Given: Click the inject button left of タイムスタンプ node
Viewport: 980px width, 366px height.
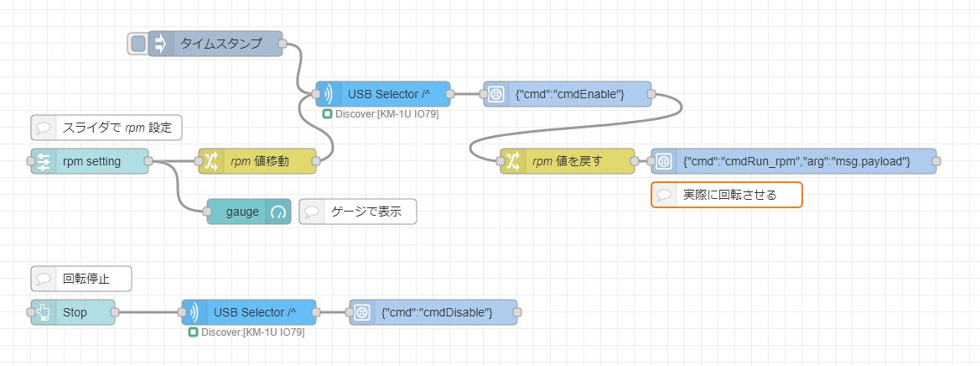Looking at the screenshot, I should pyautogui.click(x=139, y=44).
